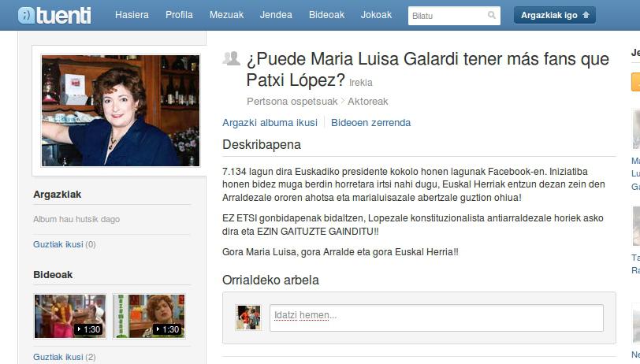This screenshot has height=364, width=640.
Task: Click the Tuenti logo
Action: tap(54, 15)
